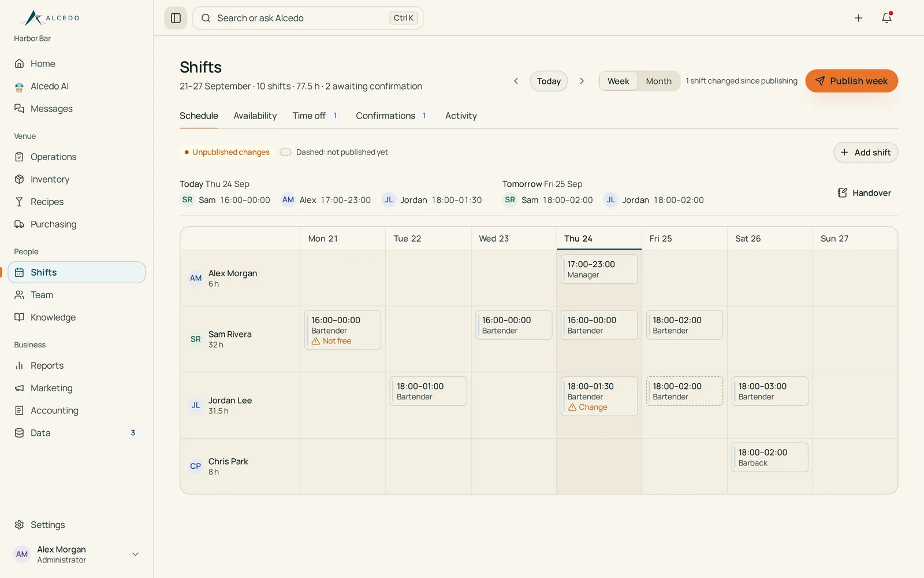Screen dimensions: 924x578
Task: Focus the Search or ask Alcedo field
Action: [x=308, y=18]
